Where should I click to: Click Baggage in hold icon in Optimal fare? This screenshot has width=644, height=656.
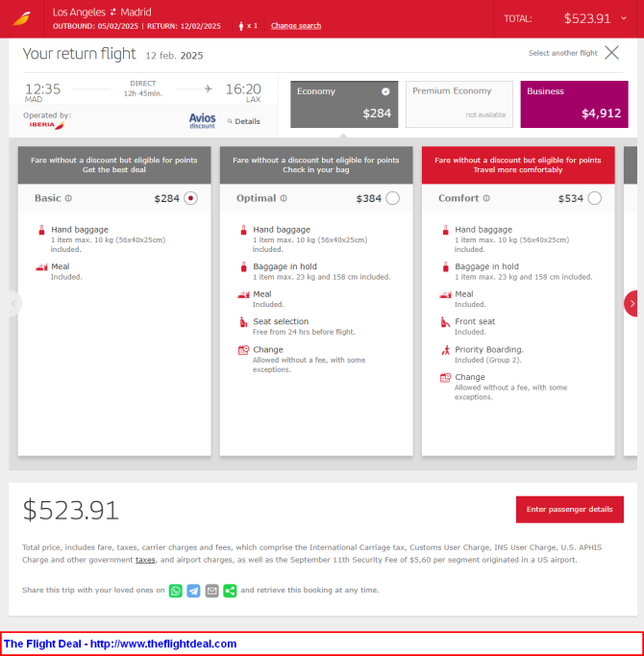pyautogui.click(x=243, y=266)
